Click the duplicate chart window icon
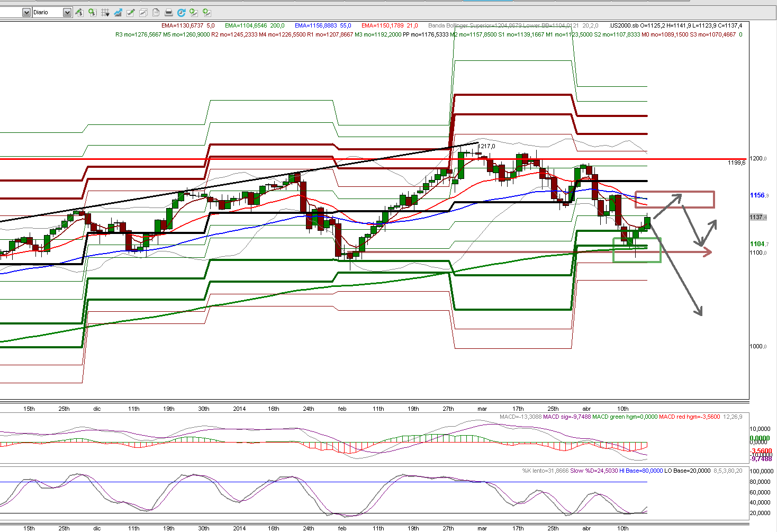Image resolution: width=777 pixels, height=532 pixels. tap(143, 12)
